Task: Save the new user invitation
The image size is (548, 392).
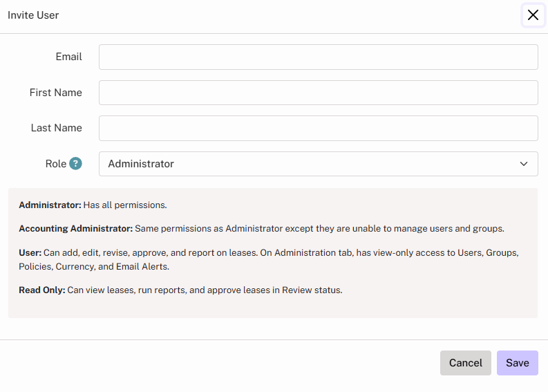Action: (517, 363)
